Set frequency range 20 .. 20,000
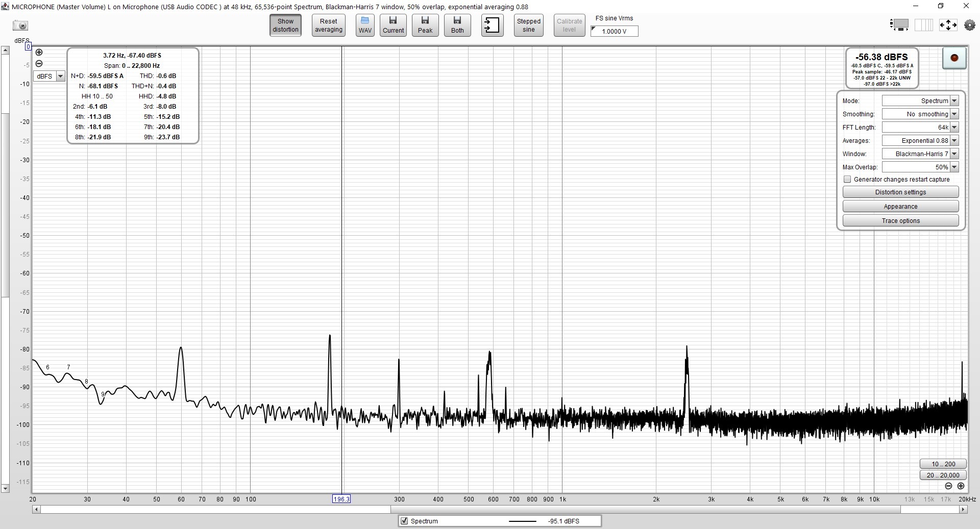Screen dimensions: 980x529 tap(943, 475)
